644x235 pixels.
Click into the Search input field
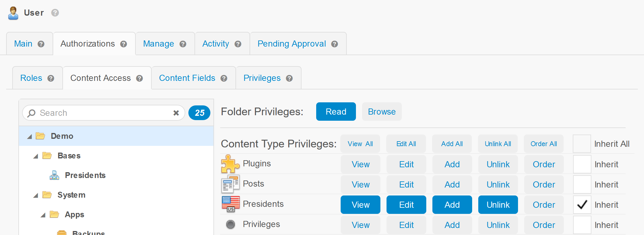point(104,113)
